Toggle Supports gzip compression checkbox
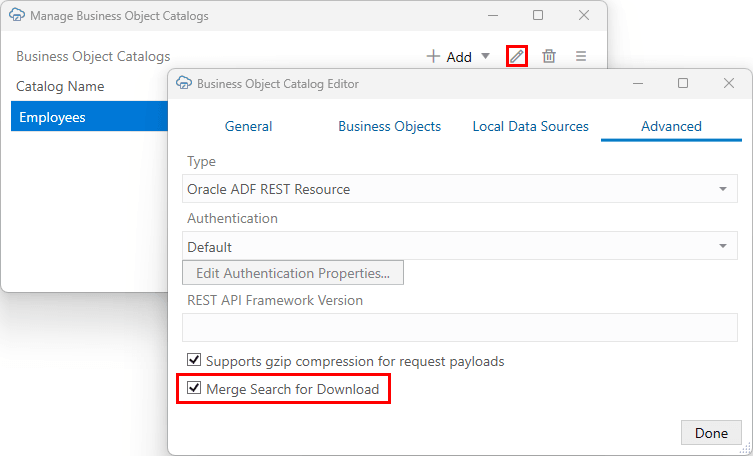This screenshot has width=753, height=456. pos(194,360)
